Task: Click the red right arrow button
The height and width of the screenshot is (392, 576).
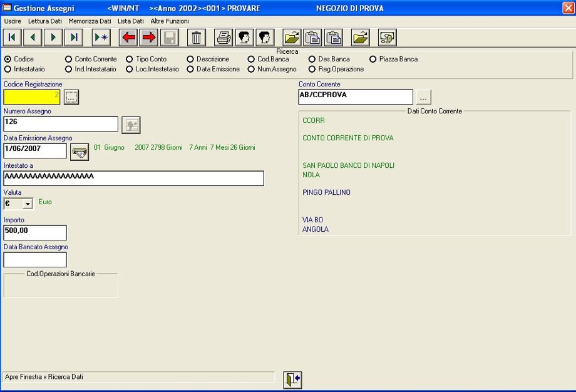Action: click(149, 38)
